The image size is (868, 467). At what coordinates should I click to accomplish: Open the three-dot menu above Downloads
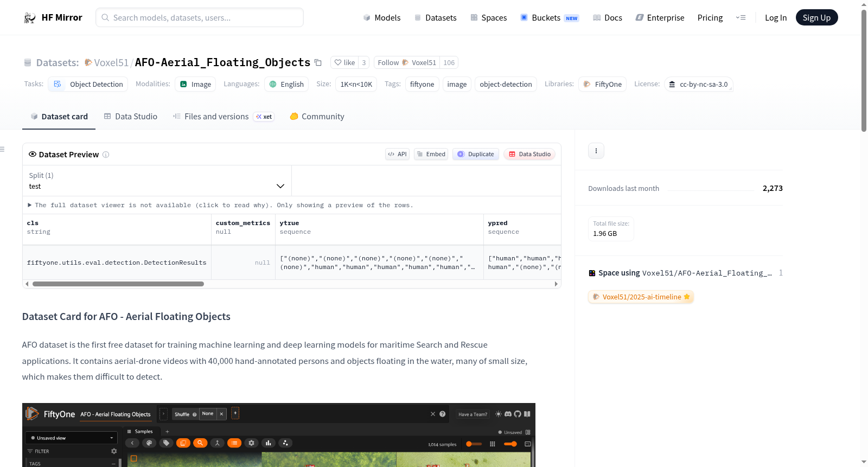[x=596, y=151]
